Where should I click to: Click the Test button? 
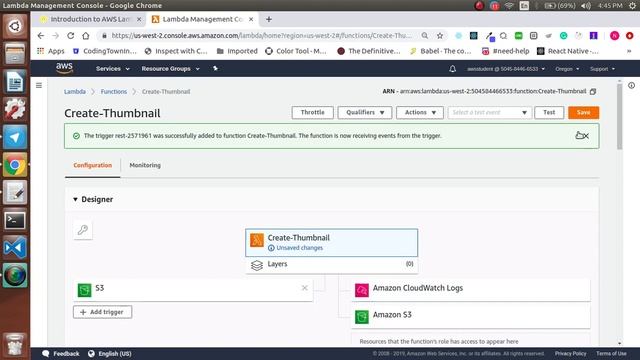point(549,112)
